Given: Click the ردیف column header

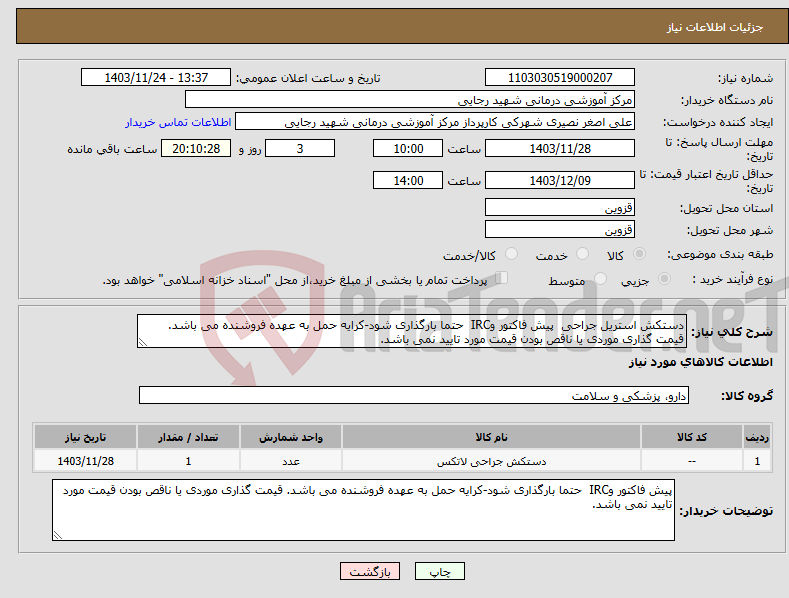Looking at the screenshot, I should pyautogui.click(x=757, y=437).
